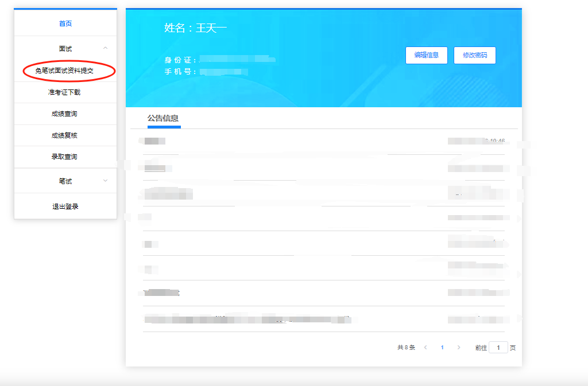Click the 面试 section label in the sidebar

(x=65, y=49)
